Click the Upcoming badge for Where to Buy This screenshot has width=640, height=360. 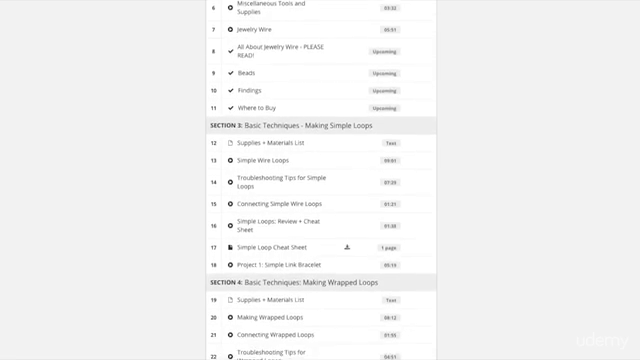[x=384, y=108]
